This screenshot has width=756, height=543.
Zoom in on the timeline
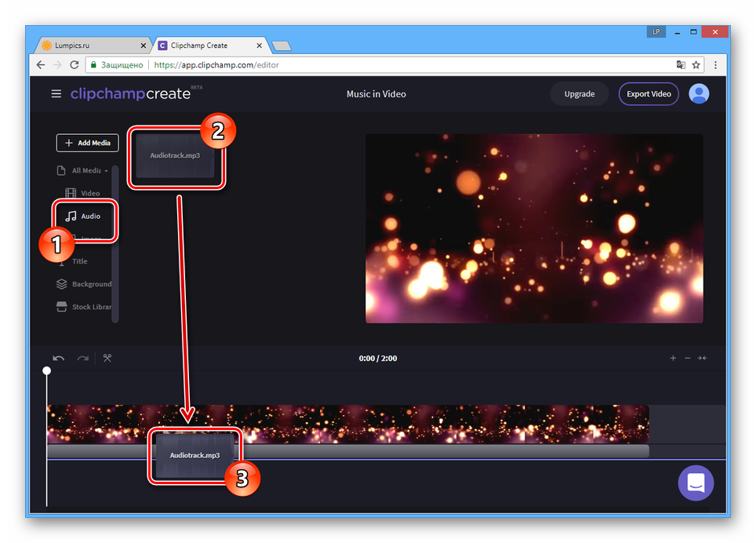673,358
